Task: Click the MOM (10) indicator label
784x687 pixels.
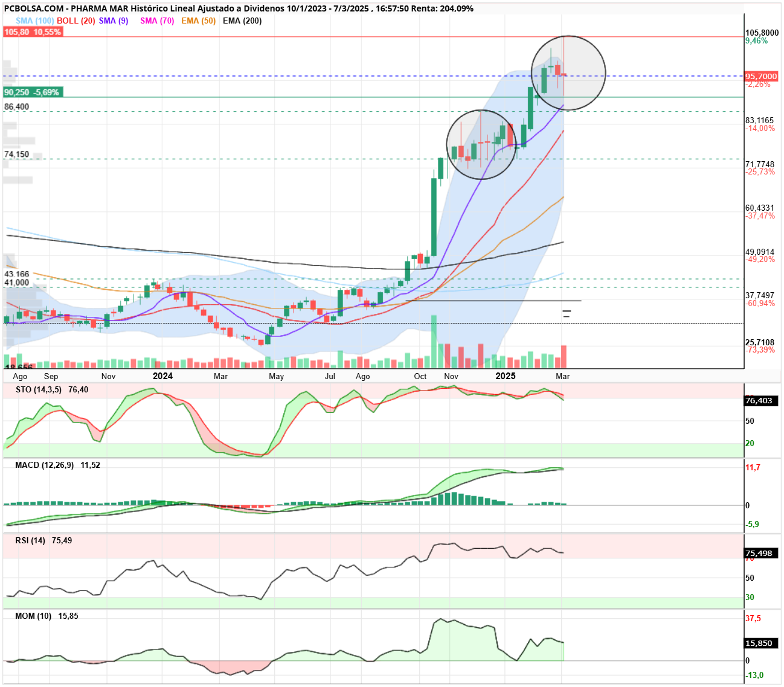Action: [x=33, y=616]
